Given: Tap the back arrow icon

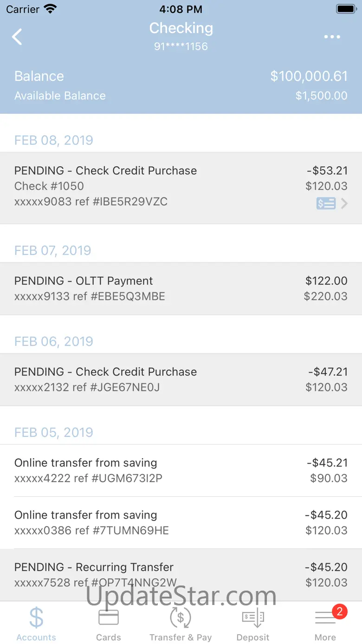Looking at the screenshot, I should coord(17,37).
